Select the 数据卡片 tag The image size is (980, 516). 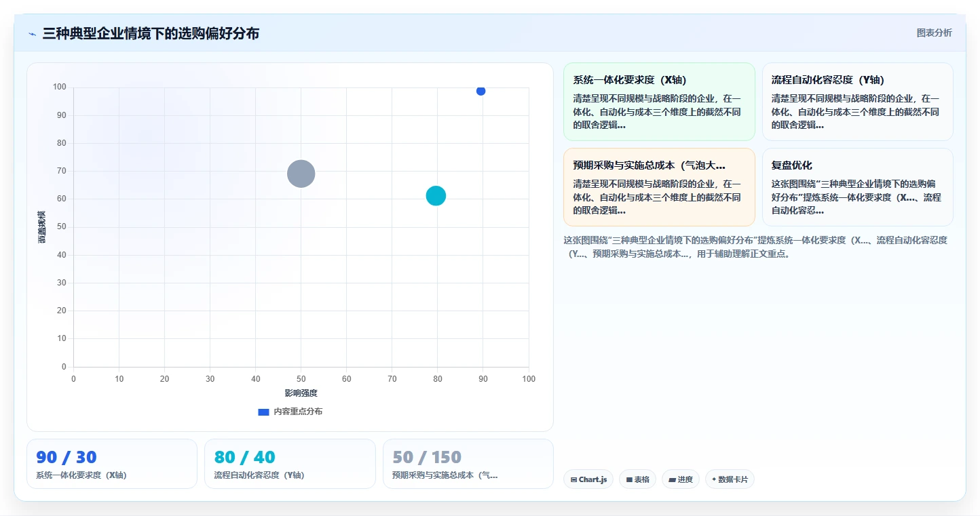[730, 479]
